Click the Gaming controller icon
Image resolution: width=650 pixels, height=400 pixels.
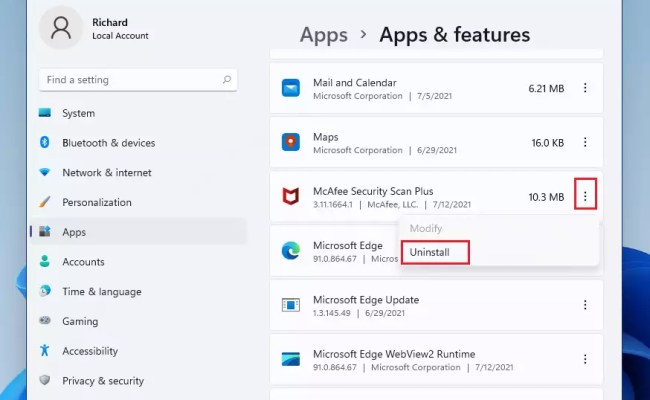click(45, 320)
